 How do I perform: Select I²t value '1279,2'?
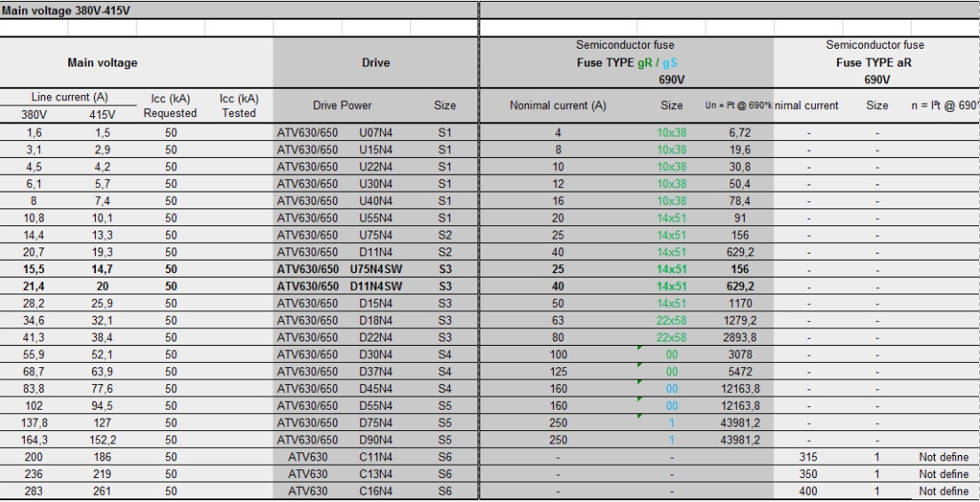pyautogui.click(x=740, y=320)
